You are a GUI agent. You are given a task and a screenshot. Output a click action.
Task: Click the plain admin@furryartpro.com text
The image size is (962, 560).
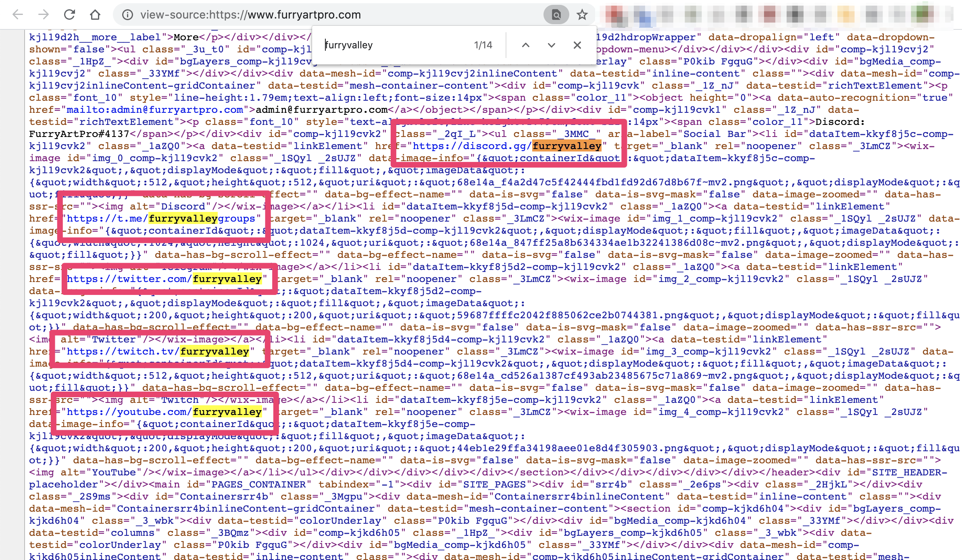tap(322, 110)
